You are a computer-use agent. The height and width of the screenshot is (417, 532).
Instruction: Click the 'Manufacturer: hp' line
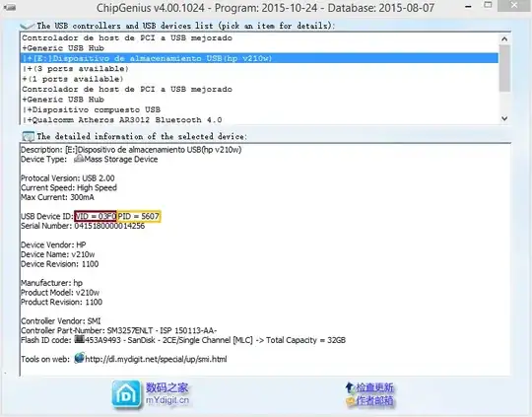click(x=51, y=283)
